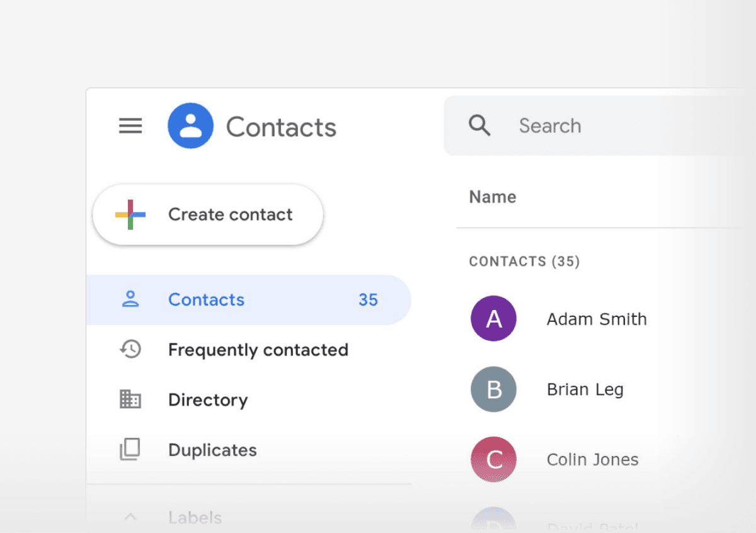Collapse the Labels section chevron
The width and height of the screenshot is (756, 533).
130,517
